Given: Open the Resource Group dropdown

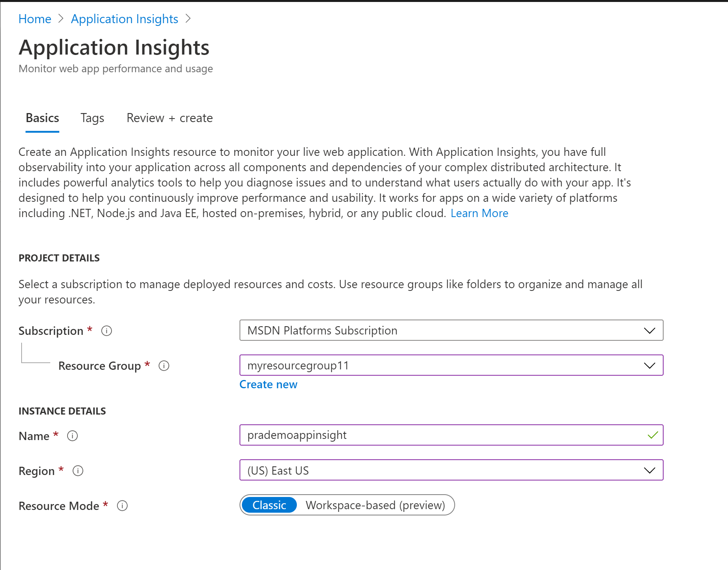Looking at the screenshot, I should tap(451, 365).
